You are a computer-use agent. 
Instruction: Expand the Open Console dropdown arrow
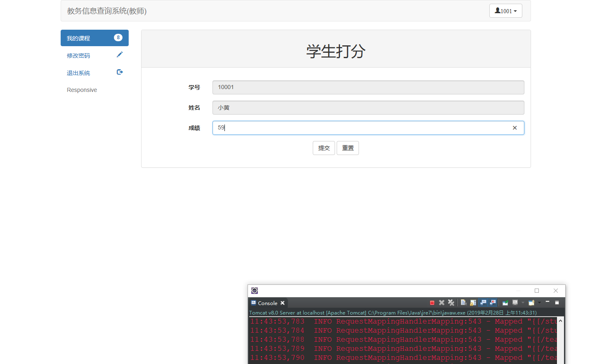[539, 303]
